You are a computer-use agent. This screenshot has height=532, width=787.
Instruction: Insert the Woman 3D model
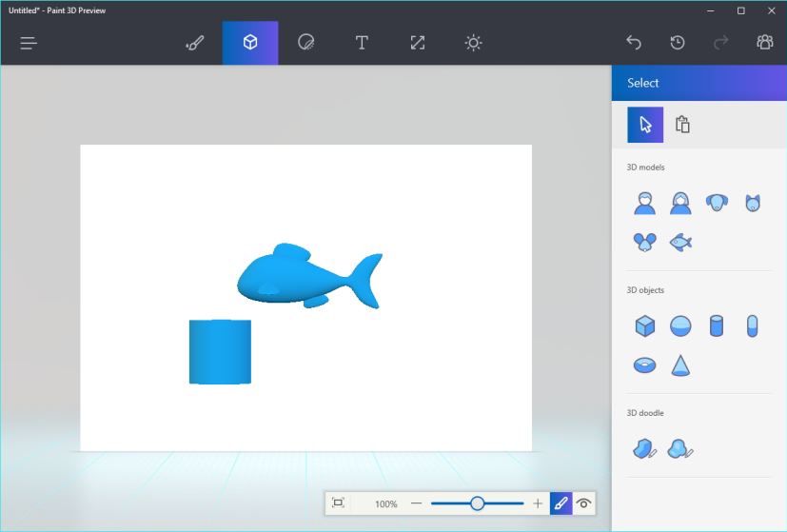[x=680, y=204]
